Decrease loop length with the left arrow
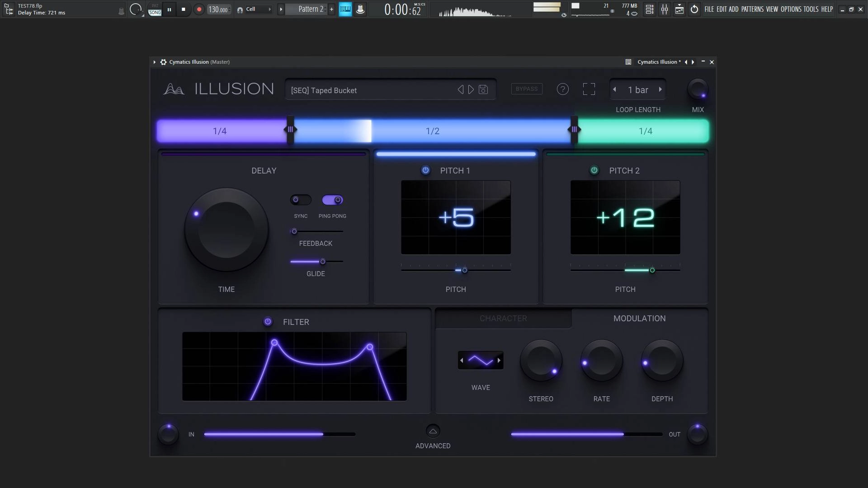The height and width of the screenshot is (488, 868). click(614, 89)
